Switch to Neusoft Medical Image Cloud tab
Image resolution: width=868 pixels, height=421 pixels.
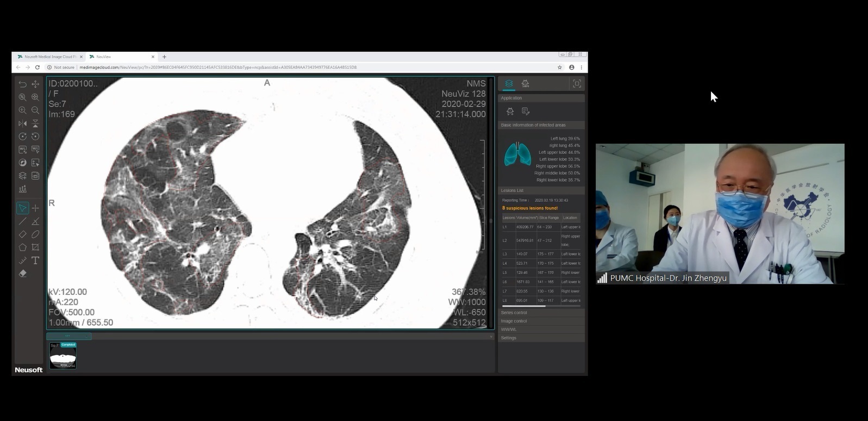[49, 57]
